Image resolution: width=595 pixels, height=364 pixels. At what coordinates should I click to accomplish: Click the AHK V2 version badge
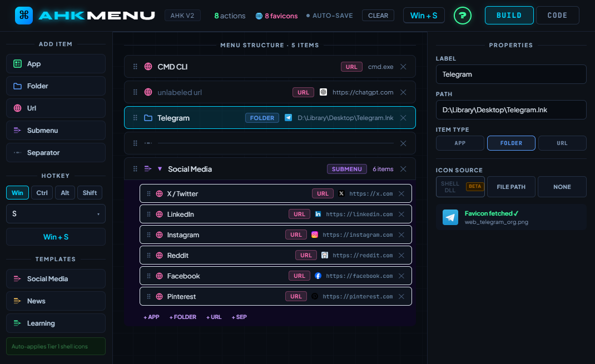[182, 16]
